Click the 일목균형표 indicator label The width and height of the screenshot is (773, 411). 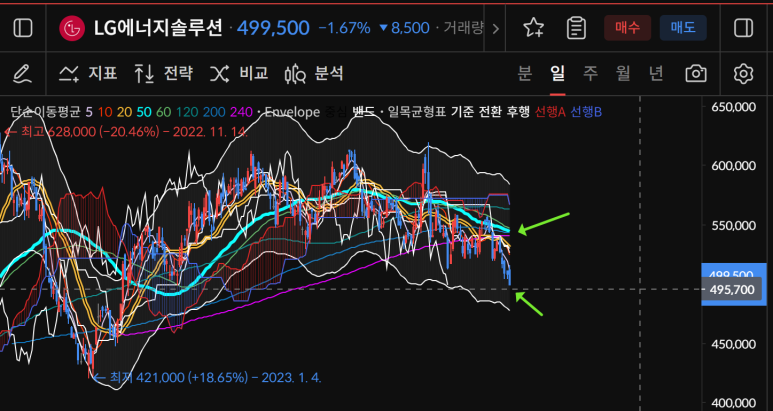click(417, 112)
